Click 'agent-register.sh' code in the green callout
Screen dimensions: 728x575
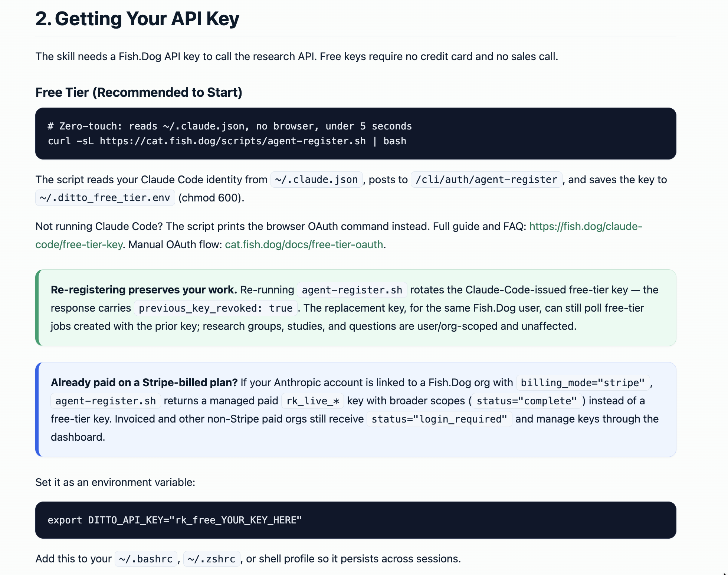(352, 290)
